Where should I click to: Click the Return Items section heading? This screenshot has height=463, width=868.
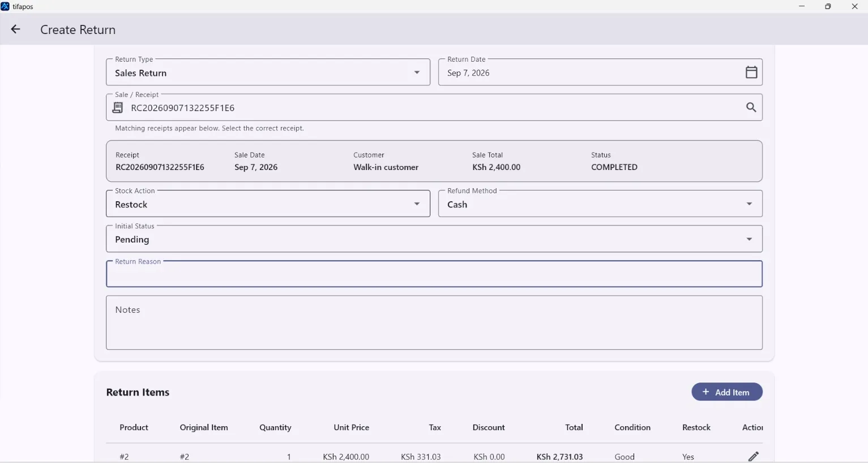point(138,392)
